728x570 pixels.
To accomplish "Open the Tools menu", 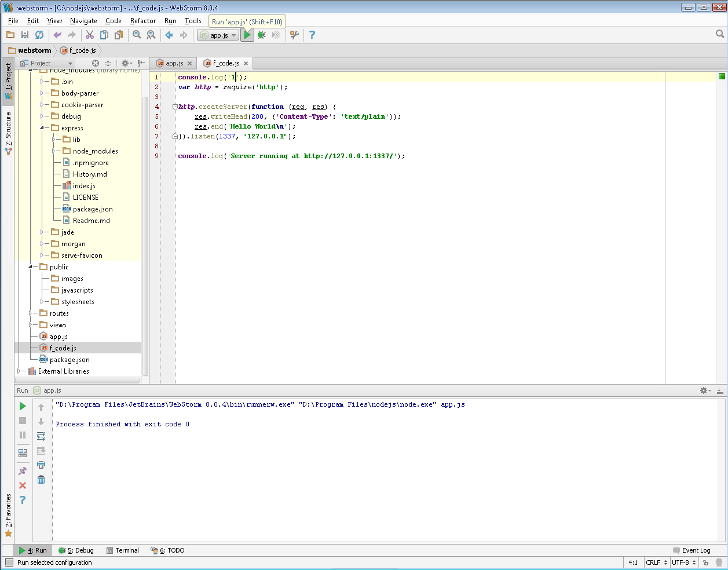I will click(193, 21).
